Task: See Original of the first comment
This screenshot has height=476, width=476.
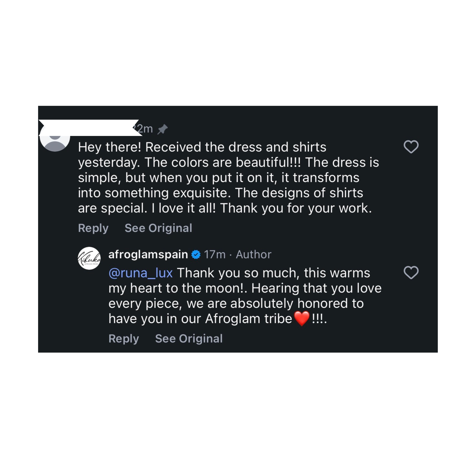Action: pos(158,228)
